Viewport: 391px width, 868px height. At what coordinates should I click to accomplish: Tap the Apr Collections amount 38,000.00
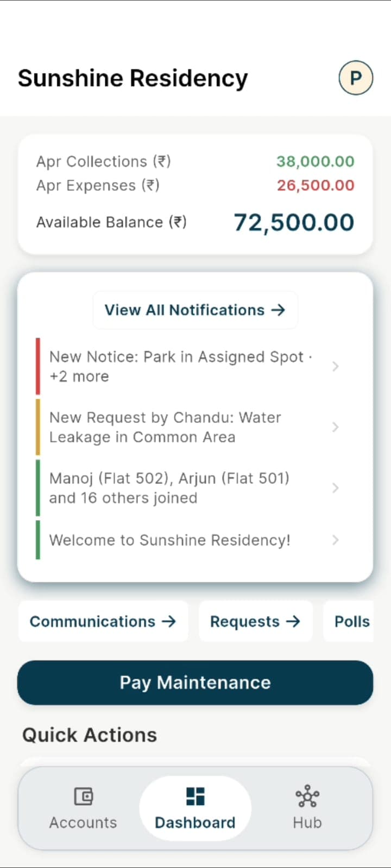click(x=315, y=161)
